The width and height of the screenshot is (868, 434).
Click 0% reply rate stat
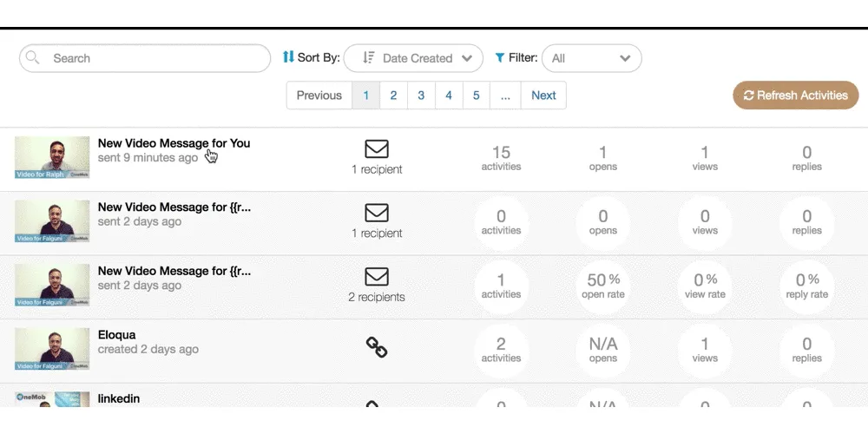(806, 286)
